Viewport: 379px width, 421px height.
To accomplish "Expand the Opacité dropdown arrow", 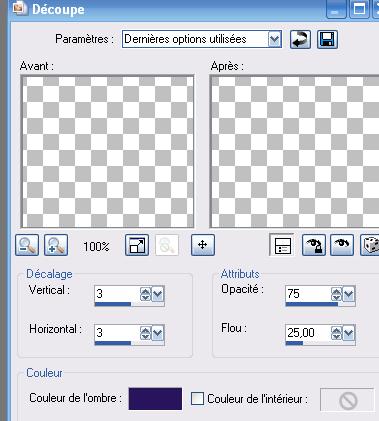I will (x=349, y=294).
